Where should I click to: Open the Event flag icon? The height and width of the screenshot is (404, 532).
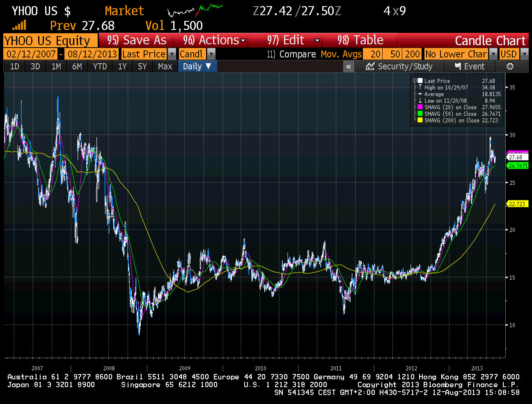[458, 66]
